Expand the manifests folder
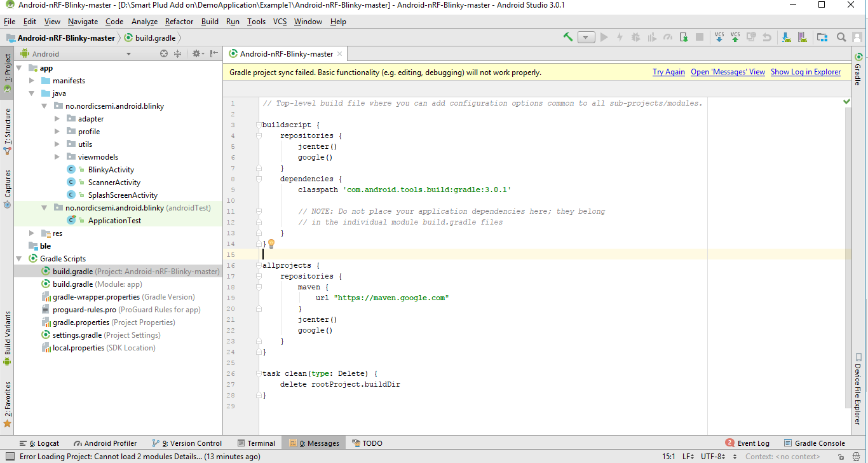Image resolution: width=868 pixels, height=463 pixels. pyautogui.click(x=31, y=80)
